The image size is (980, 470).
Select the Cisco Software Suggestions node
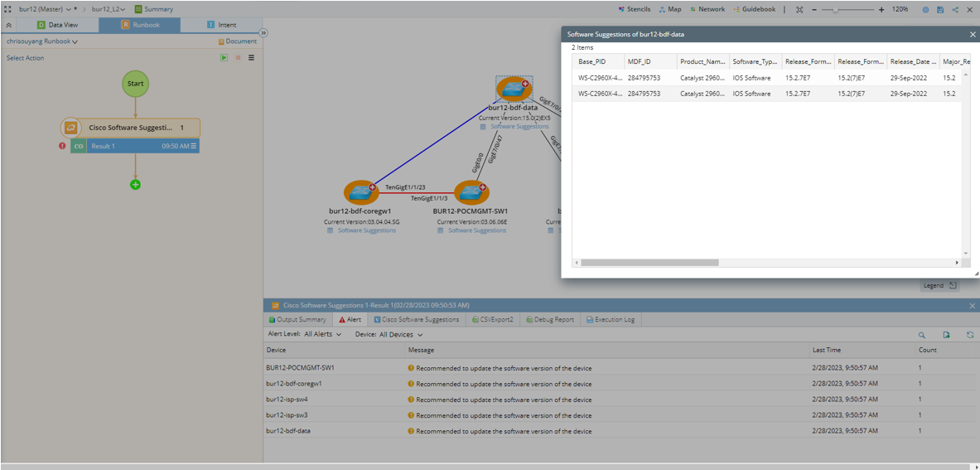tap(131, 128)
